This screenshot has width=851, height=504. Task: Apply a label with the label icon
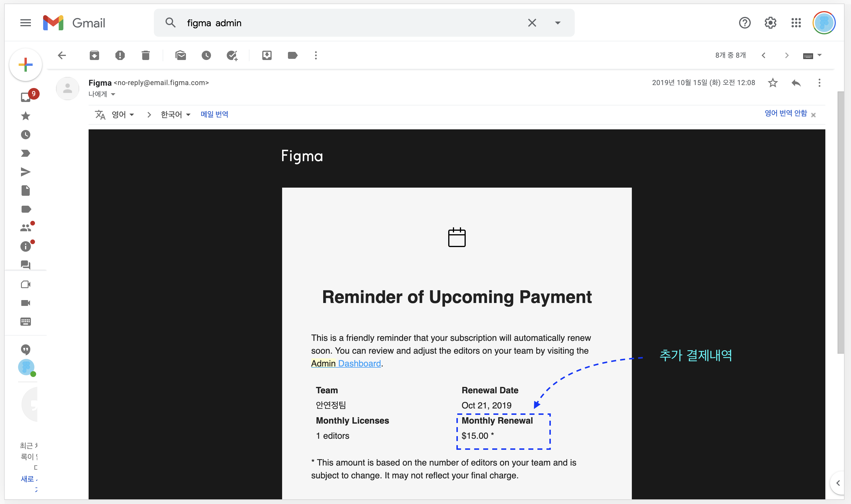pyautogui.click(x=293, y=55)
